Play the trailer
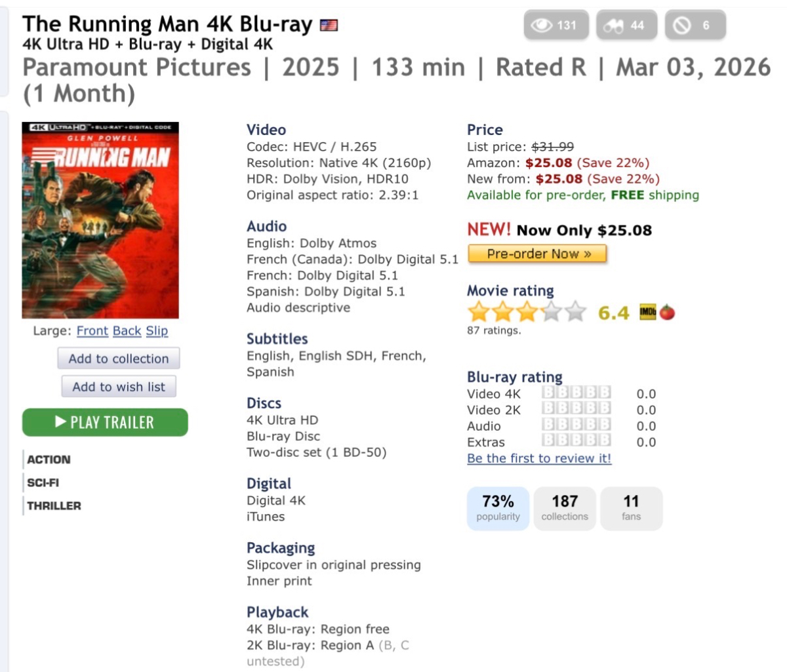Screen dimensions: 787x672 pos(105,422)
